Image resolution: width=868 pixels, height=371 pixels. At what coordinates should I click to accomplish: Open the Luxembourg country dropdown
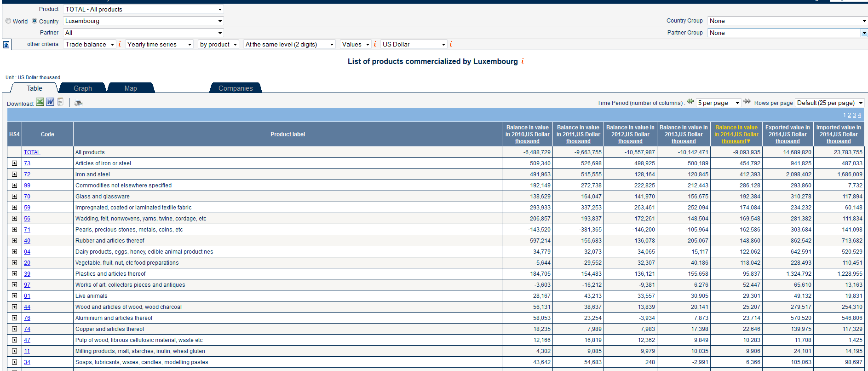click(x=144, y=21)
